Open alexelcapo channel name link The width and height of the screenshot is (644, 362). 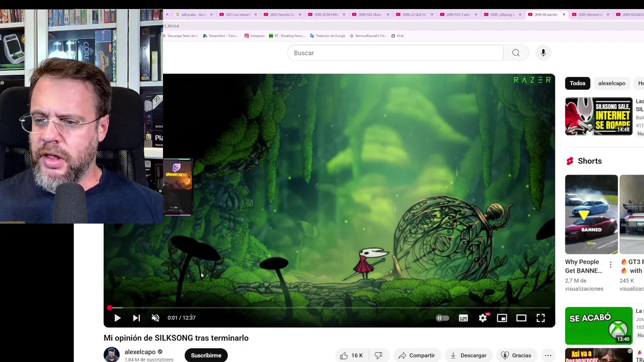click(x=140, y=352)
